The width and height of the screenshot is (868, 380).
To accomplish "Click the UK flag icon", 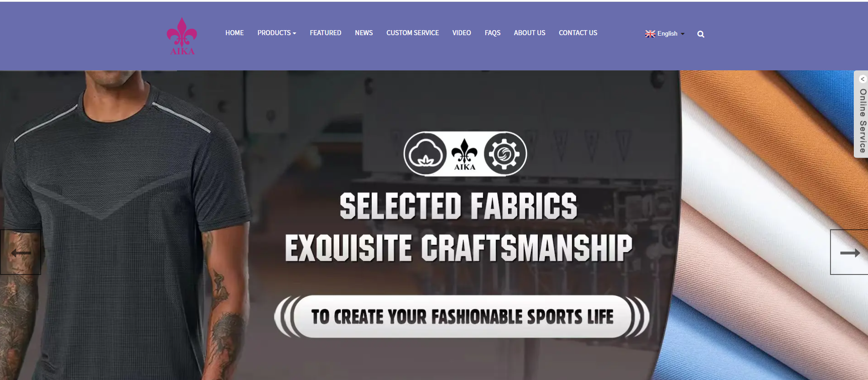I will (650, 34).
